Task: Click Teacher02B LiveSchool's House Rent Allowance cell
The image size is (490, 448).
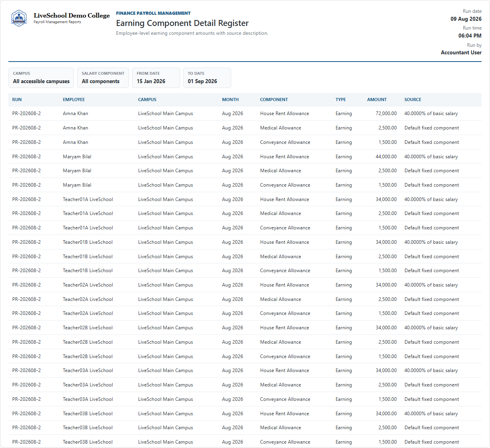Action: point(285,328)
